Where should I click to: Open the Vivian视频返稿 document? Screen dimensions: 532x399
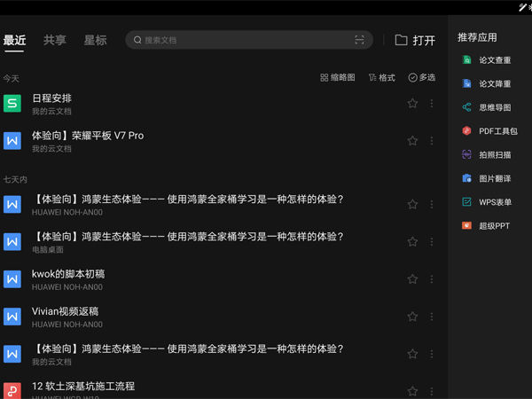point(217,317)
